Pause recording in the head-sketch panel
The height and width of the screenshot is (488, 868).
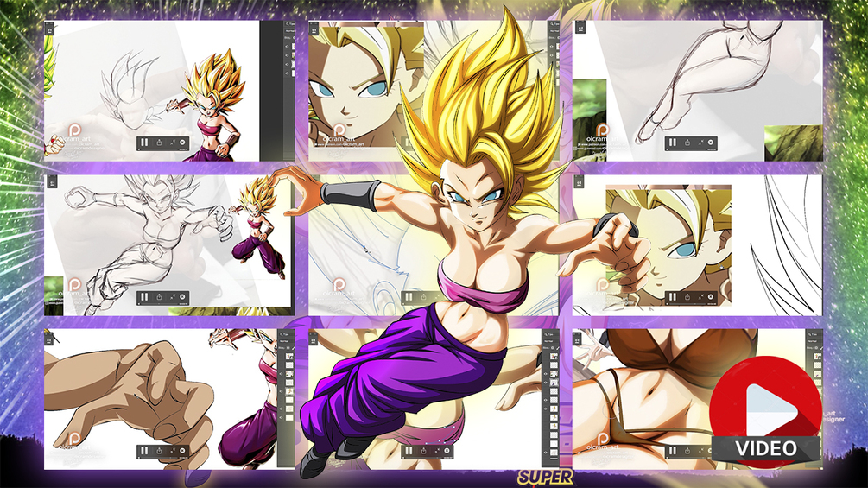144,143
